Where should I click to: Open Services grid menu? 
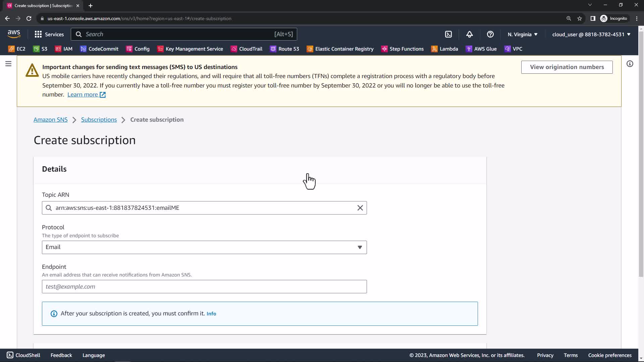[49, 34]
